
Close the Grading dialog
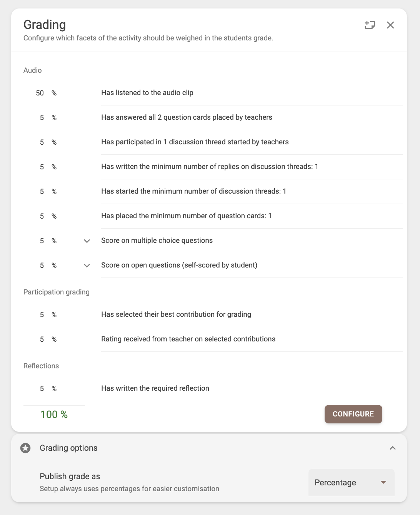pos(390,25)
